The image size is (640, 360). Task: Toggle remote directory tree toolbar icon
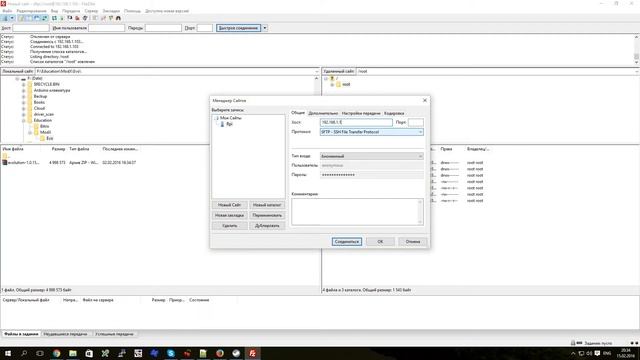click(x=37, y=18)
